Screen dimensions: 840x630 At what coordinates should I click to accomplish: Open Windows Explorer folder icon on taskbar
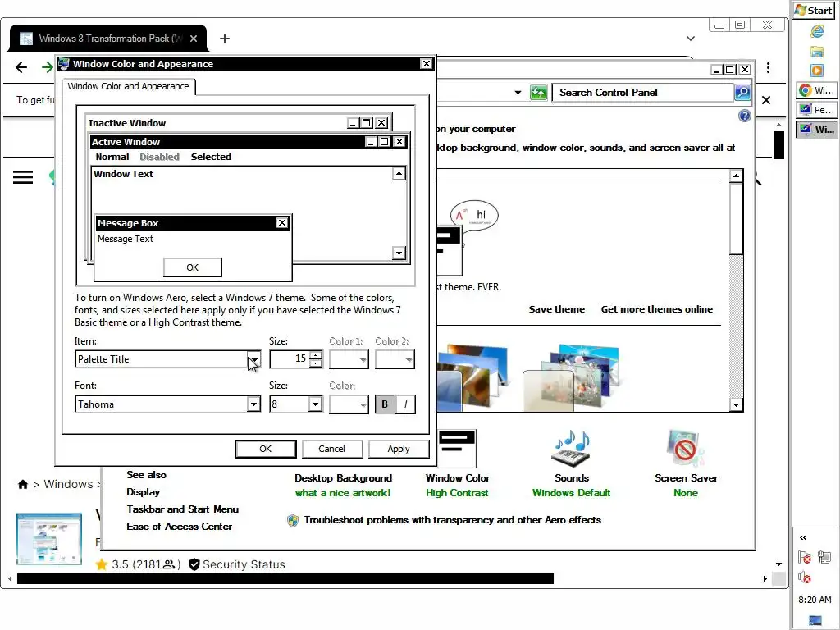[816, 52]
